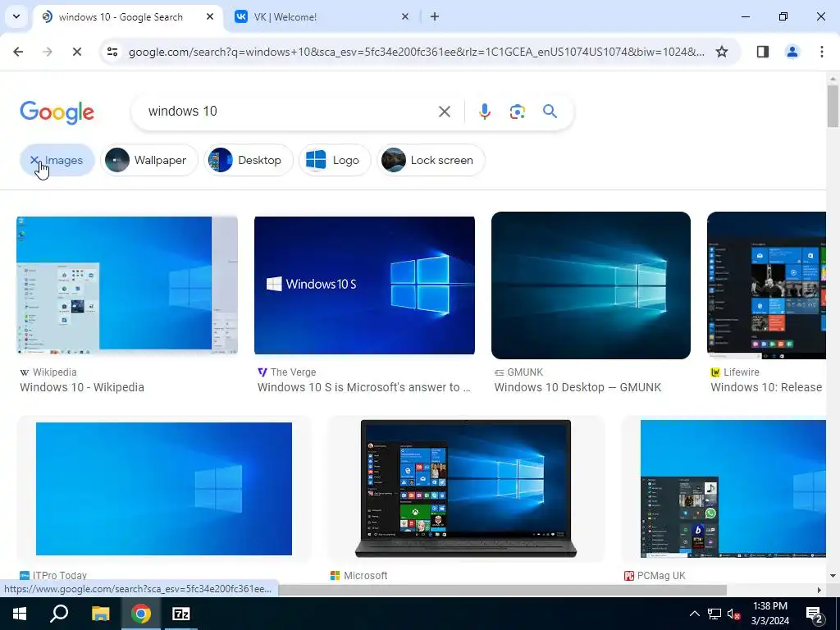This screenshot has height=630, width=840.
Task: Go back to the previous page
Action: pyautogui.click(x=18, y=52)
